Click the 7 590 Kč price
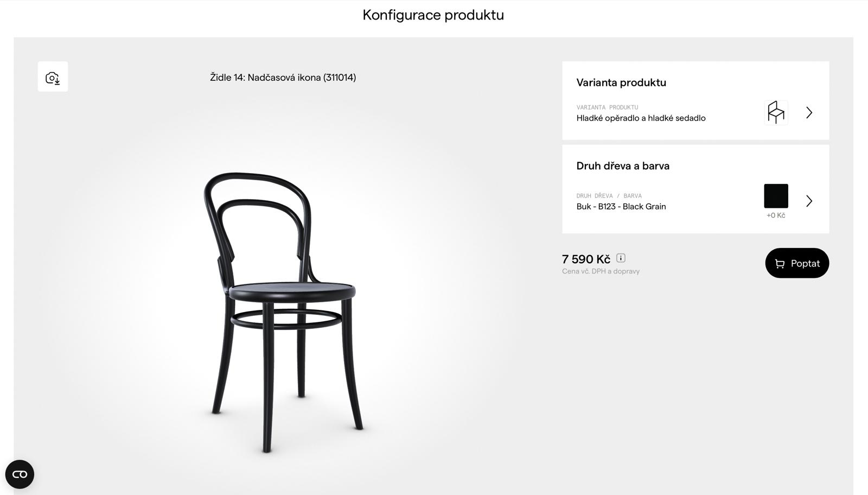Viewport: 868px width, 495px height. point(586,259)
